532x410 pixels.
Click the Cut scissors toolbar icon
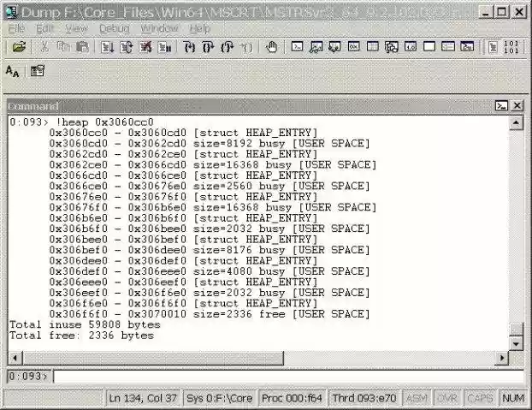point(44,47)
